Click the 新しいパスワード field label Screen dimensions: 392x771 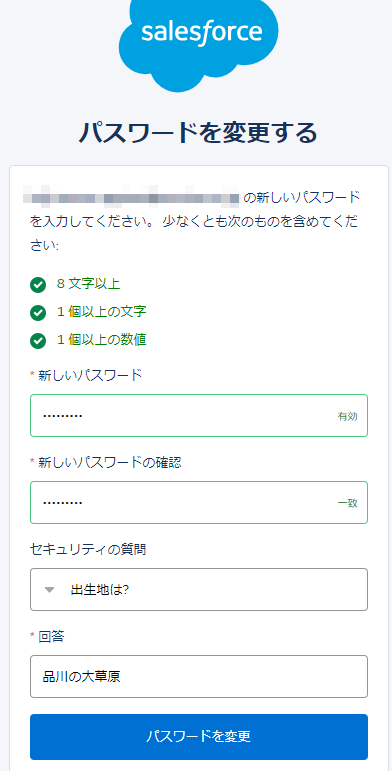click(x=90, y=375)
